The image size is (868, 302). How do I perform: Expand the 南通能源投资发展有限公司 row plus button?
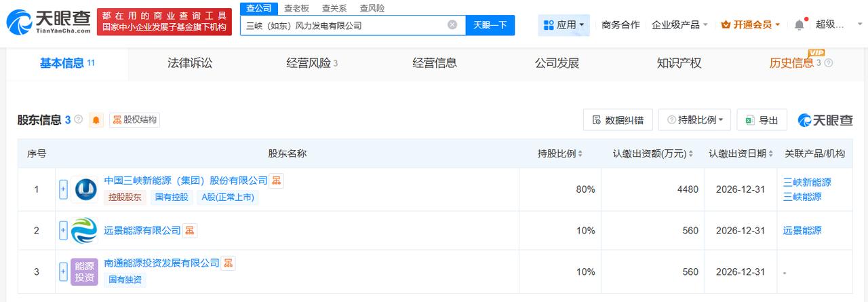tap(64, 271)
